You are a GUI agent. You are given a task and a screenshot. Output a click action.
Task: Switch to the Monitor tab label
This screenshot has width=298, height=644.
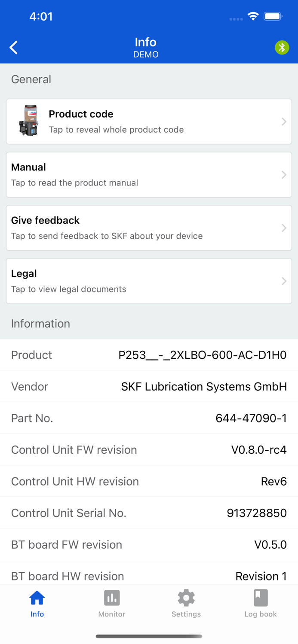click(x=112, y=614)
